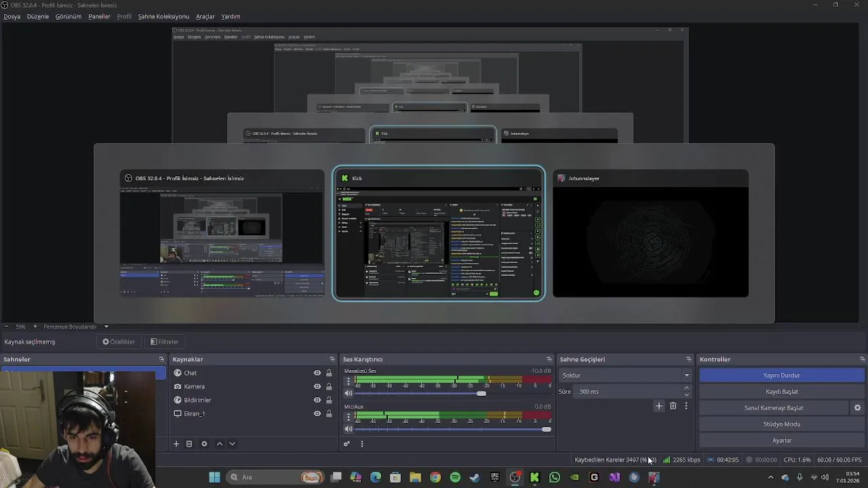Decrease the Süre duration with the down arrow

(686, 394)
